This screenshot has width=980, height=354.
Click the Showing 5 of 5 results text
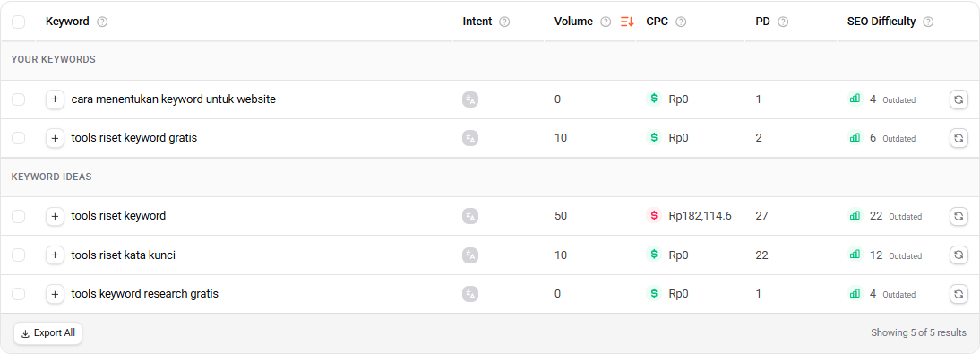(918, 333)
